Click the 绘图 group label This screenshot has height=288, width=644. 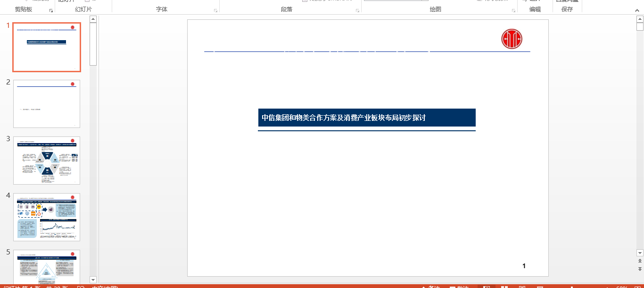tap(436, 9)
